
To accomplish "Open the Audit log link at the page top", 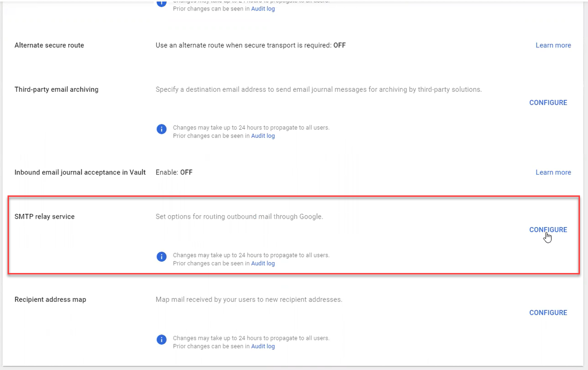I will (263, 9).
